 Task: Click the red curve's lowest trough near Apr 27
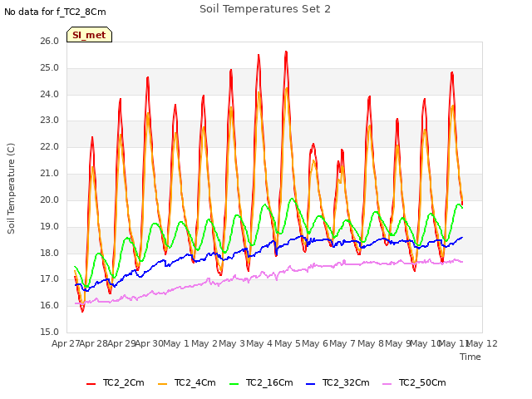[82, 310]
